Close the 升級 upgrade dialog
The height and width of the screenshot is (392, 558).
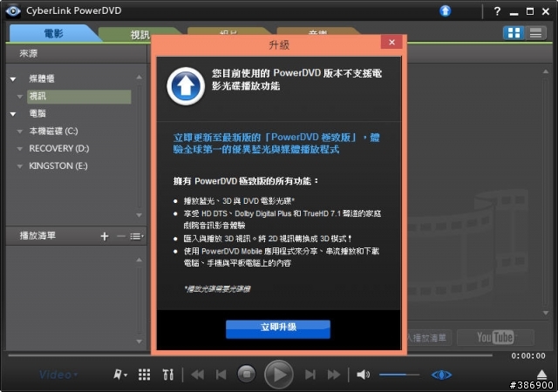[391, 42]
